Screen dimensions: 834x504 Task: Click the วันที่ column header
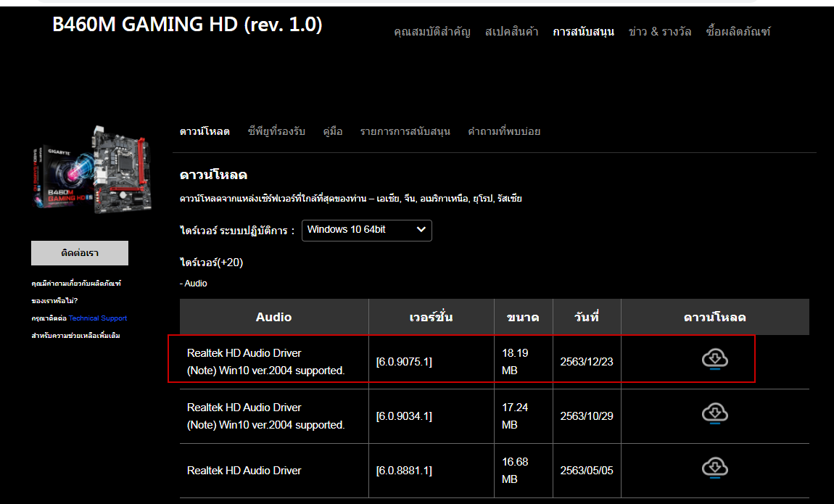point(587,317)
